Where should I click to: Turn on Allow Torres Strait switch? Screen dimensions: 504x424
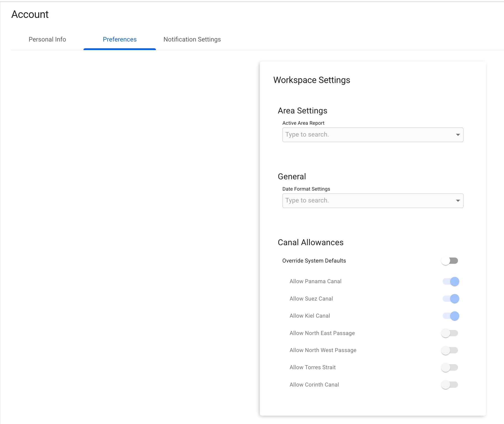(x=450, y=367)
